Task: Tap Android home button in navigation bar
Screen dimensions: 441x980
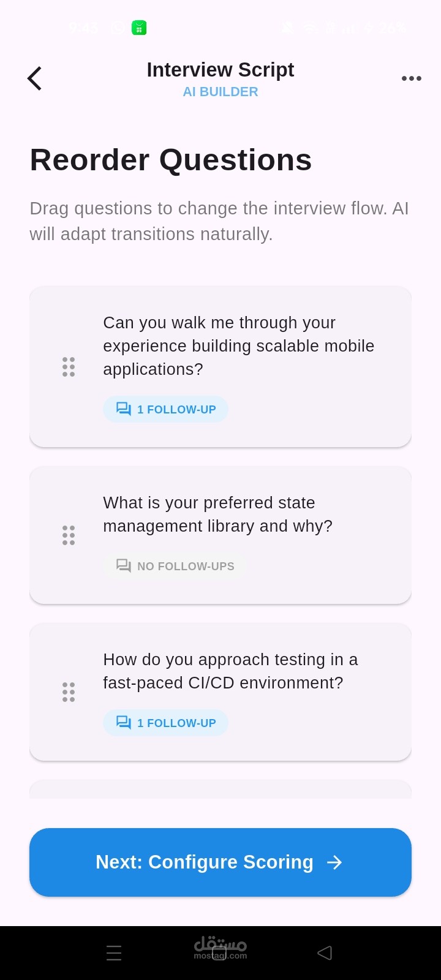Action: point(219,953)
